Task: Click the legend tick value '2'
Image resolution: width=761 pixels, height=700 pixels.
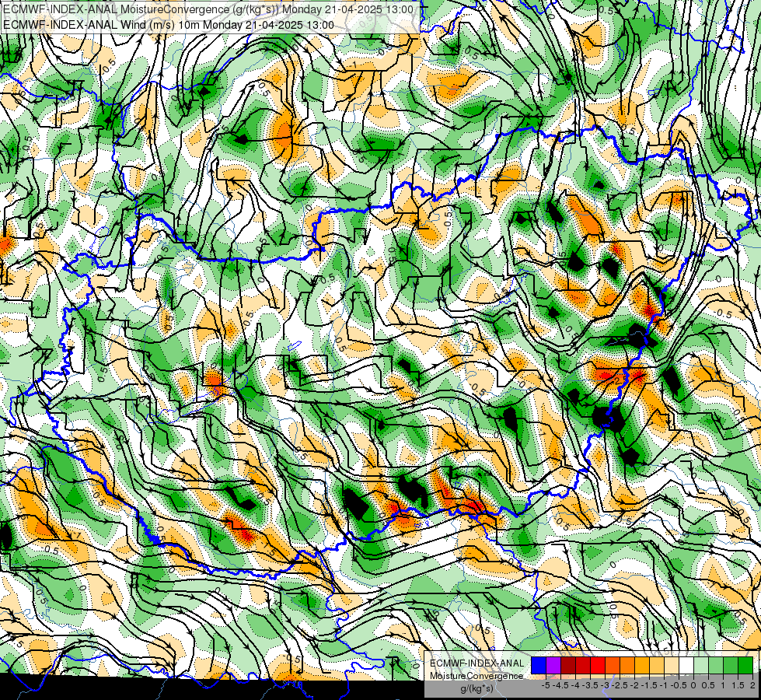Action: (752, 685)
